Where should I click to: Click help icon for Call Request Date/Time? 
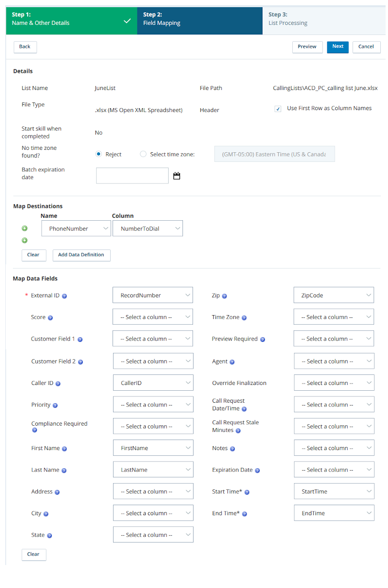(244, 409)
